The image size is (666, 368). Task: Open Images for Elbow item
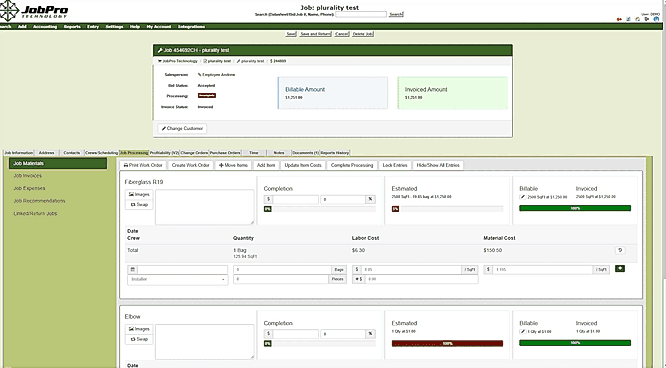coord(139,329)
